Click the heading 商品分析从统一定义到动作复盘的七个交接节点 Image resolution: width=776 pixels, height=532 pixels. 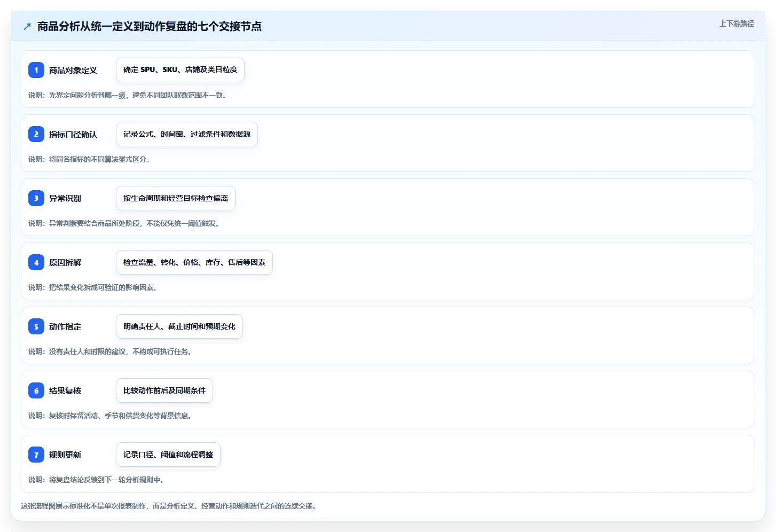tap(150, 26)
